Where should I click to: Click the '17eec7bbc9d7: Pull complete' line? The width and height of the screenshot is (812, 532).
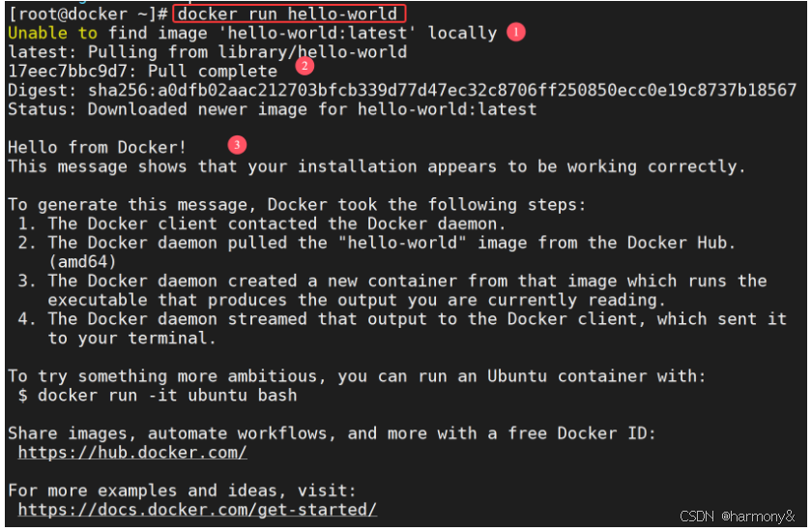point(143,71)
